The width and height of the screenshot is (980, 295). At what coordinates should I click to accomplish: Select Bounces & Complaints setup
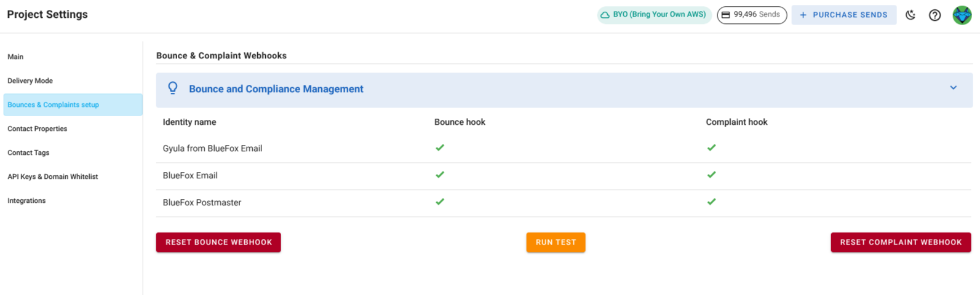click(73, 104)
